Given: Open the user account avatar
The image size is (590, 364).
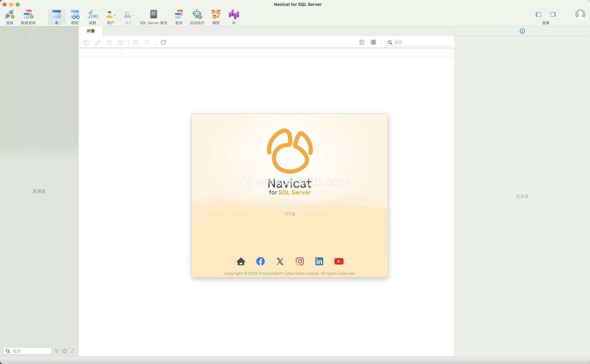Looking at the screenshot, I should tap(580, 14).
